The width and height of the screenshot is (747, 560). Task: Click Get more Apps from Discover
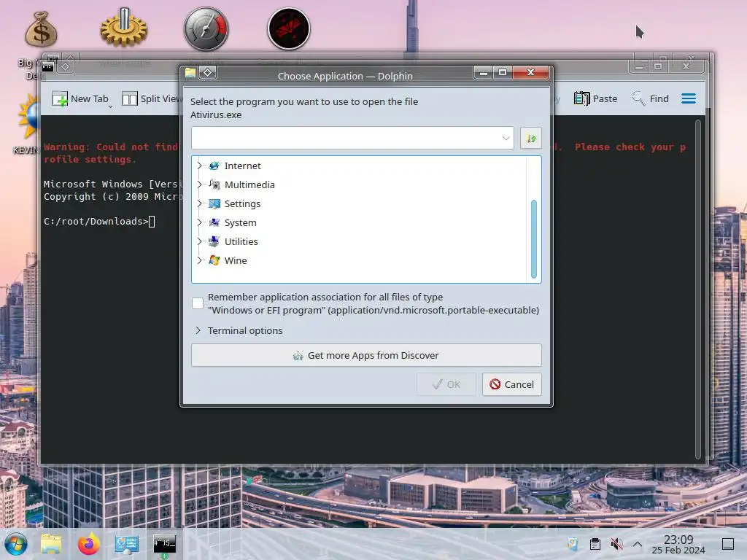(366, 355)
